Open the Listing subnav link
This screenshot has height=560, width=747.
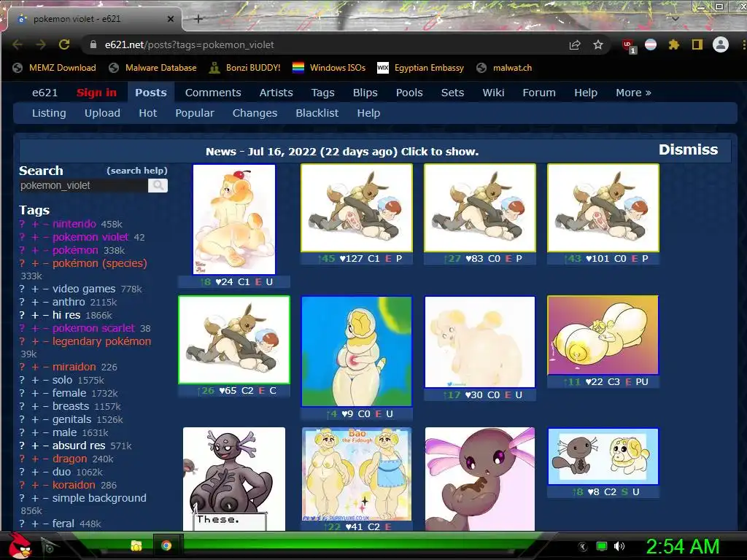tap(49, 113)
